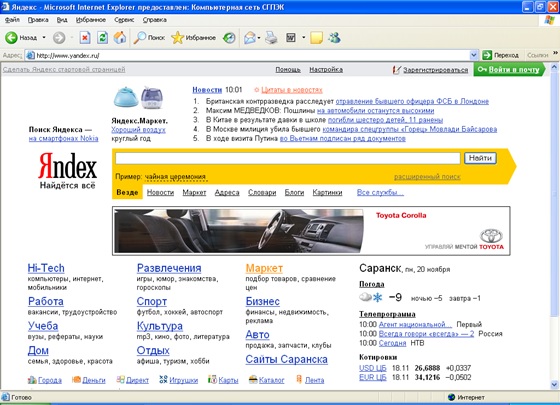Open the Лента icon link
Screen dimensions: 560x405
[310, 380]
